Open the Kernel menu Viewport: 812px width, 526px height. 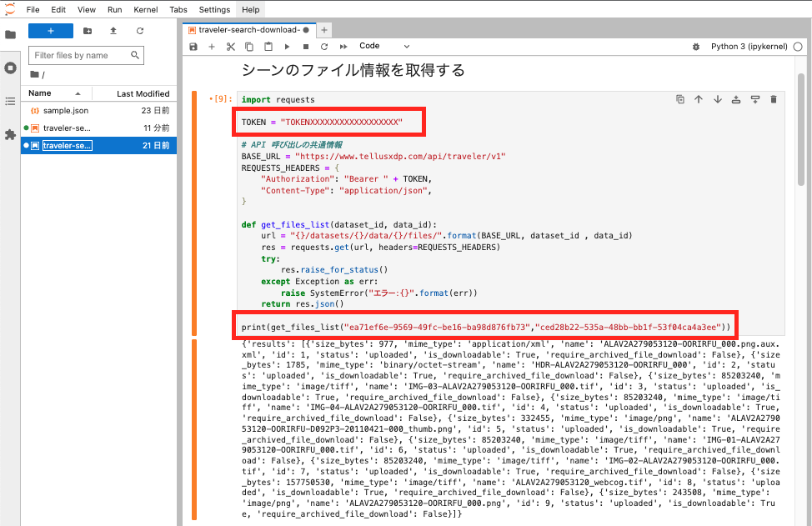[x=146, y=9]
